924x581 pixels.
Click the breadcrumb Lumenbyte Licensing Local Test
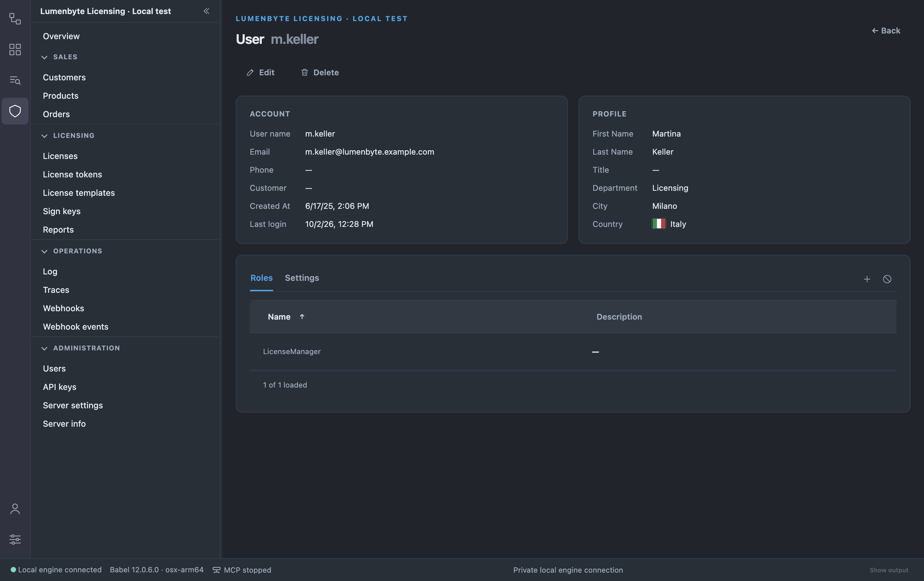(321, 18)
